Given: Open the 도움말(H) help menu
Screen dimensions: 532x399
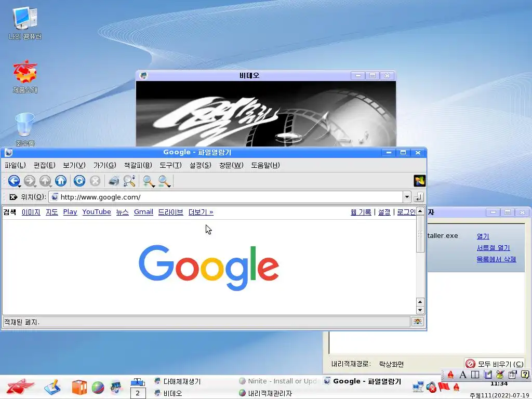Looking at the screenshot, I should 265,165.
